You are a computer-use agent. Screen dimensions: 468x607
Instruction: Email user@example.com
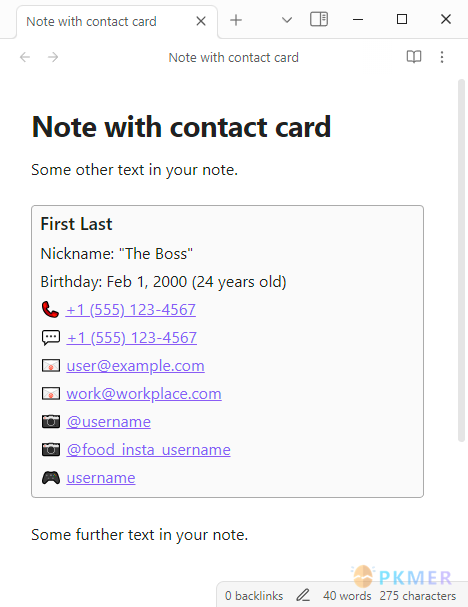click(135, 366)
